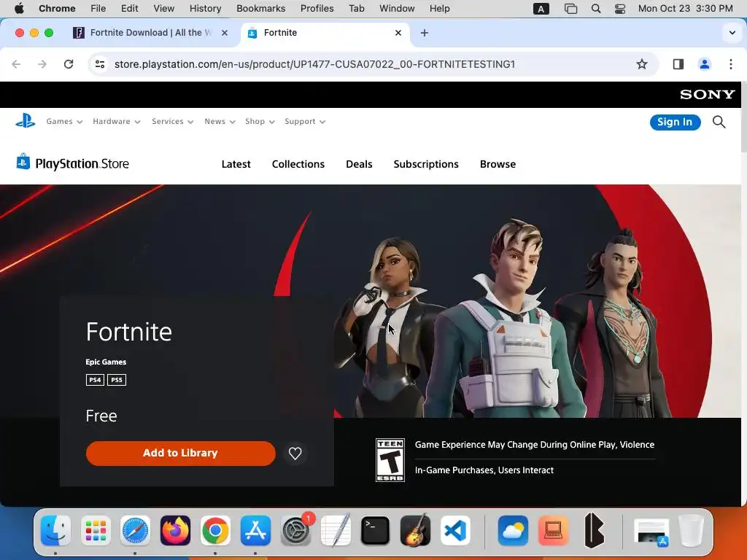Open a new browser tab
The height and width of the screenshot is (560, 747).
(x=425, y=32)
